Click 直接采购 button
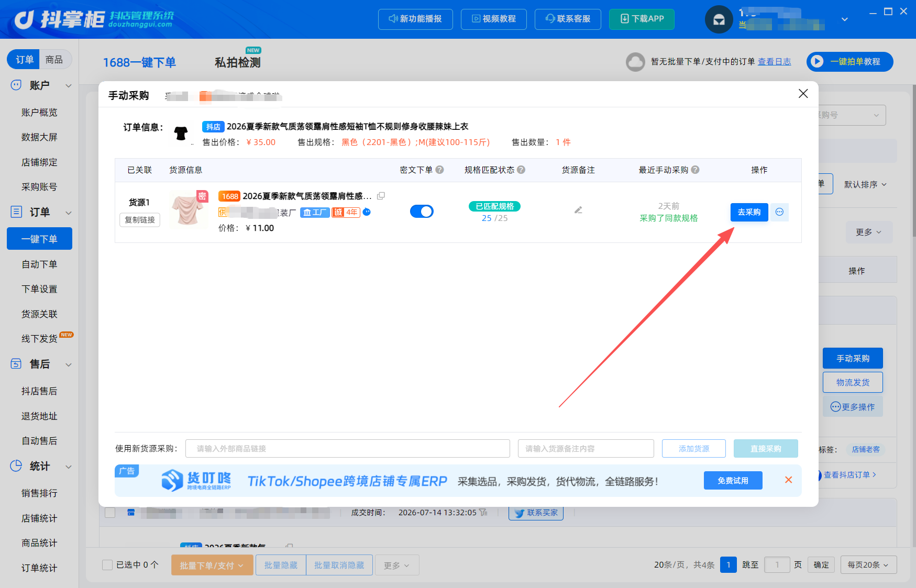Image resolution: width=916 pixels, height=588 pixels. tap(766, 449)
